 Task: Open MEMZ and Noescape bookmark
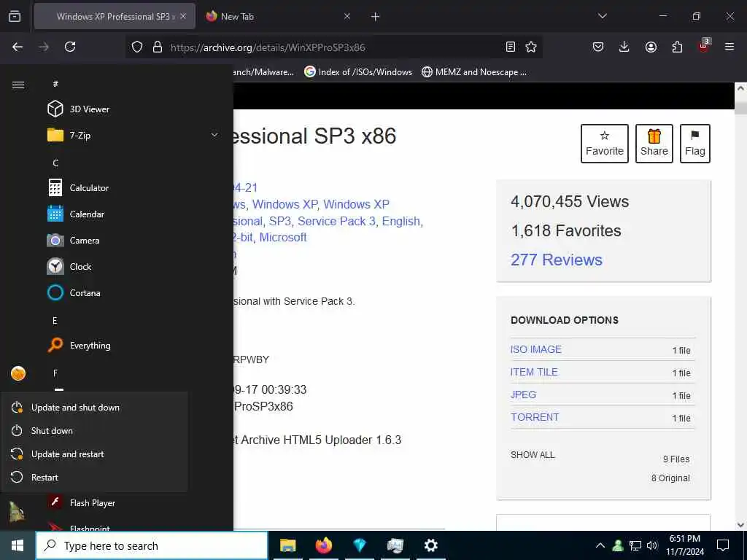[x=474, y=72]
